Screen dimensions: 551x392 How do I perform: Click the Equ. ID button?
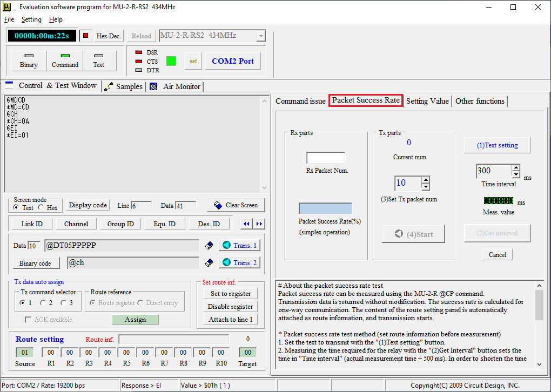[x=164, y=224]
